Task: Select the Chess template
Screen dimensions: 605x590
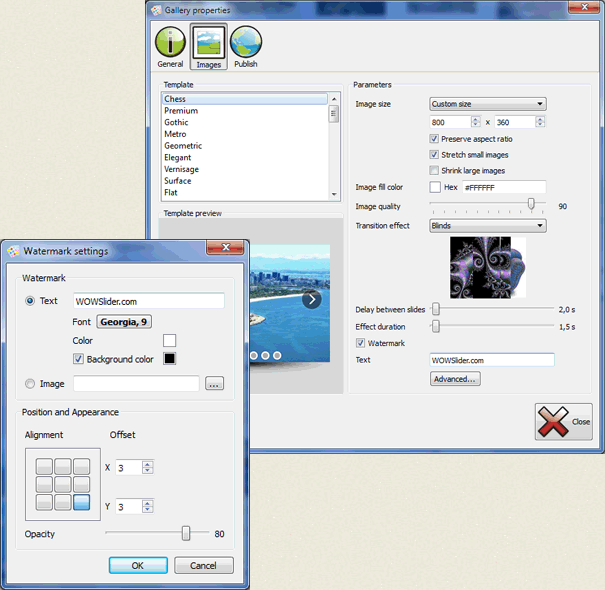Action: [x=245, y=99]
